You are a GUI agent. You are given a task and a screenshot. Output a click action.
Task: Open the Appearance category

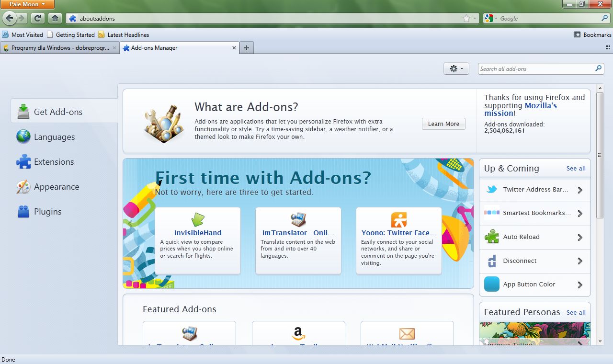[x=64, y=186]
